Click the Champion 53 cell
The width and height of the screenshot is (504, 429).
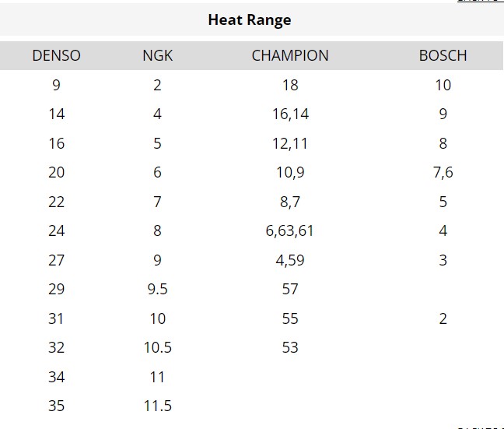[x=290, y=348]
